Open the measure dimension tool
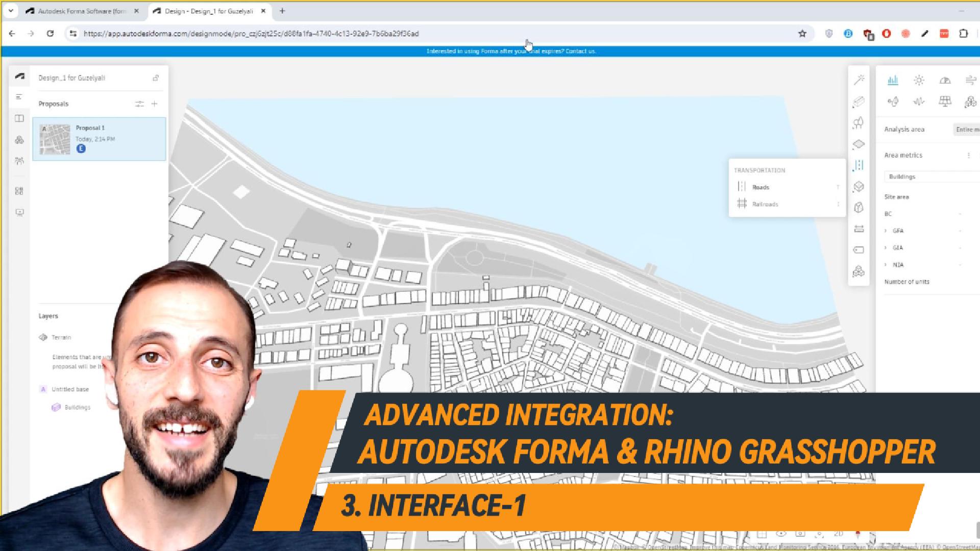980x551 pixels. (x=859, y=229)
